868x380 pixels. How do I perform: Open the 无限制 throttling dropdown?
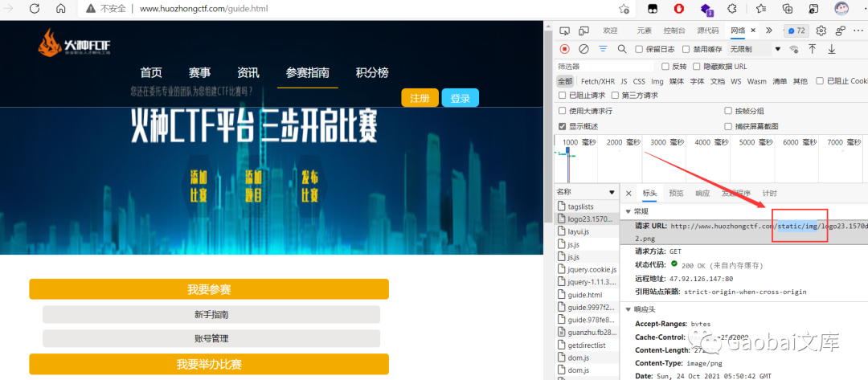tap(755, 49)
